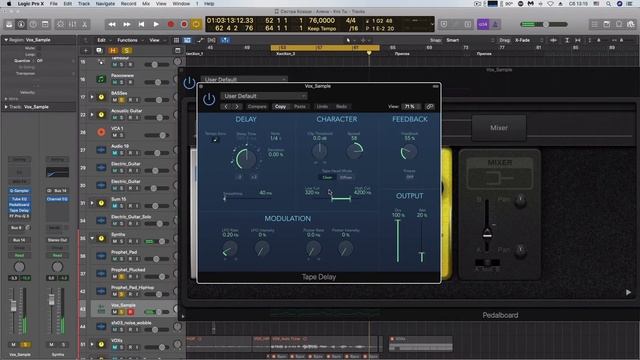Open the Mix menu

click(146, 4)
